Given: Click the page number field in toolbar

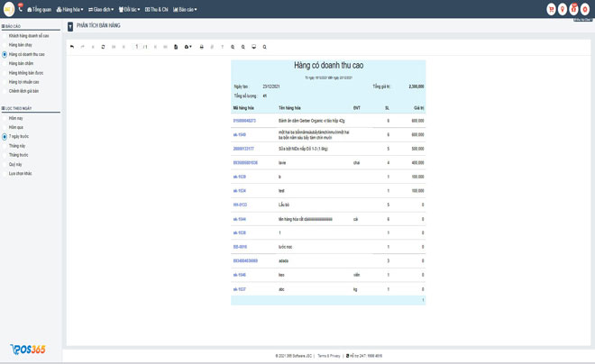Looking at the screenshot, I should click(137, 47).
